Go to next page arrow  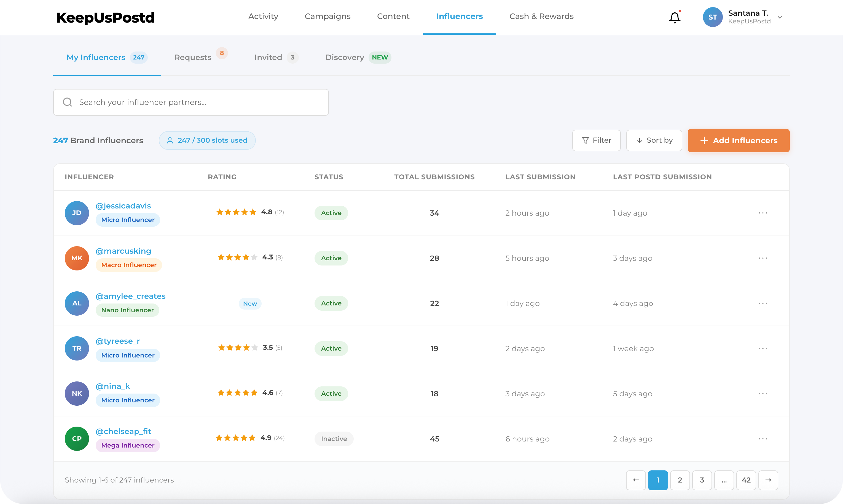[768, 480]
